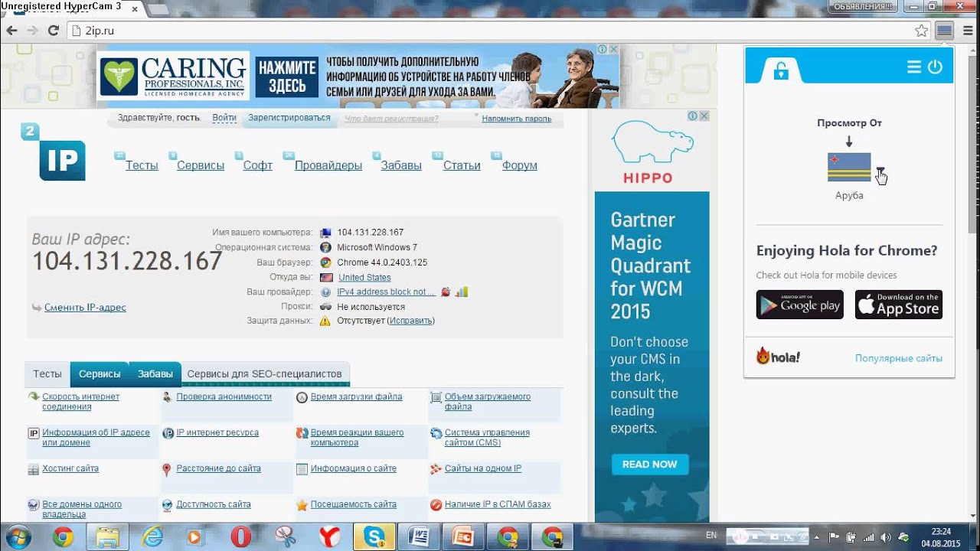This screenshot has height=551, width=980.
Task: Click the Сменить IP-адрес link
Action: pyautogui.click(x=85, y=308)
